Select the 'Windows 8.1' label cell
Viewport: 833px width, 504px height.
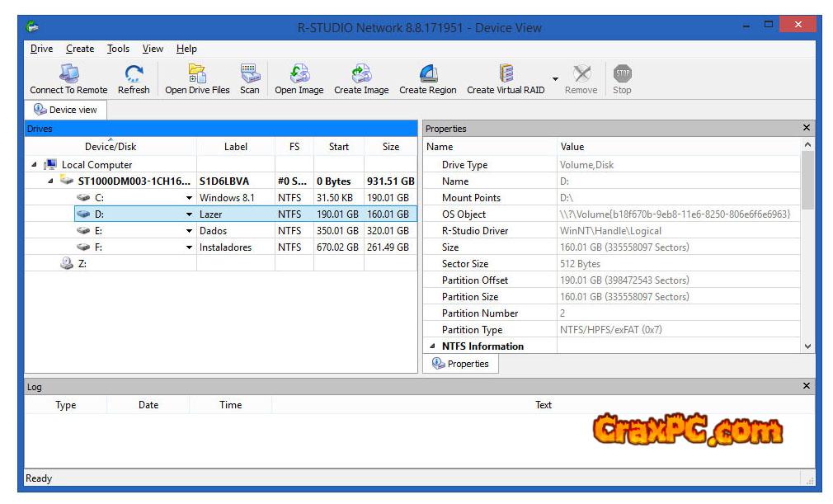pyautogui.click(x=235, y=198)
